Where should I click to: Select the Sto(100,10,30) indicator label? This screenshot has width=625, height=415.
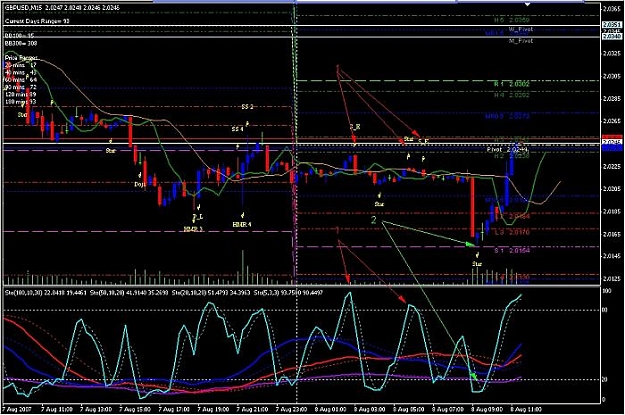22,293
